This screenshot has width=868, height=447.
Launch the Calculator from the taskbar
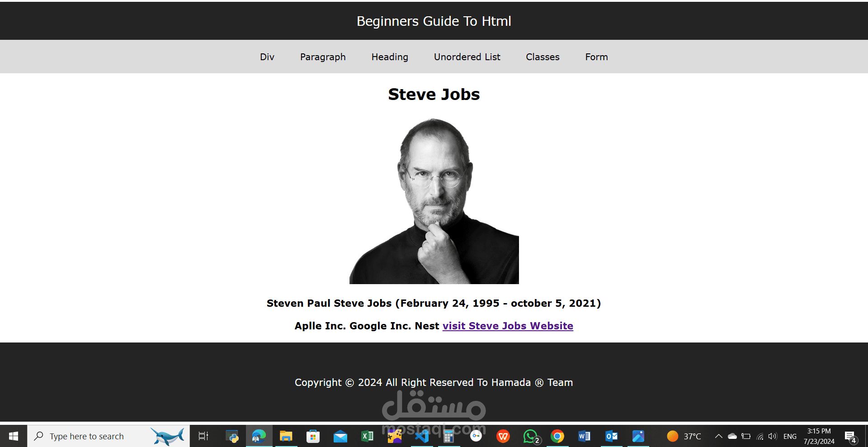tap(448, 436)
